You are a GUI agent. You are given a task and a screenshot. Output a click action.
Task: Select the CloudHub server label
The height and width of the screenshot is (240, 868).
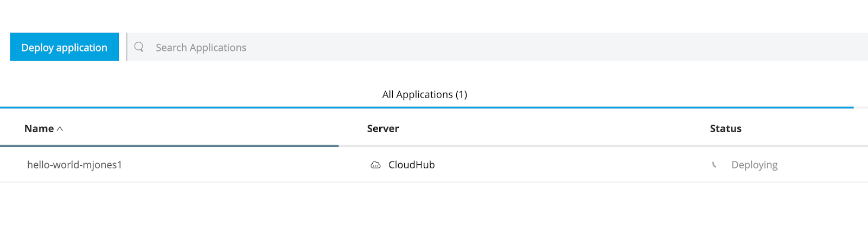click(411, 165)
